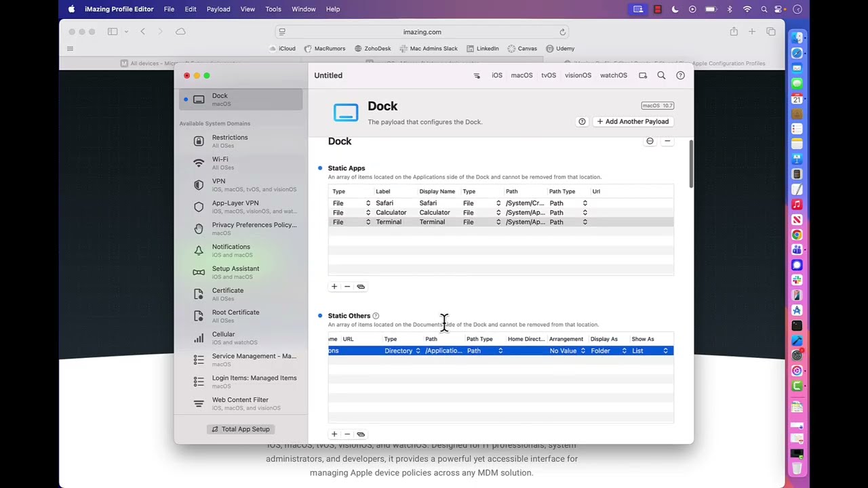Open Path Type dropdown for the Terminal row
The image size is (868, 488).
pyautogui.click(x=568, y=222)
